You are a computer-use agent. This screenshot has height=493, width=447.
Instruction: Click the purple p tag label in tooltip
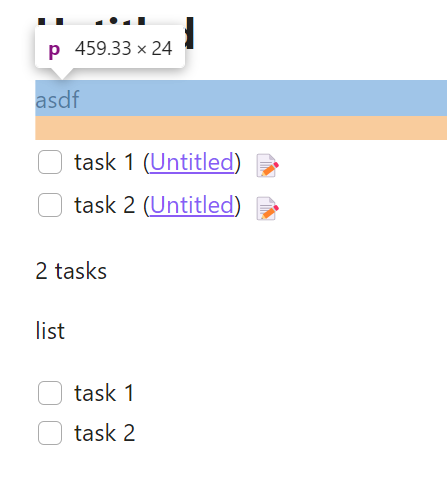[x=54, y=50]
